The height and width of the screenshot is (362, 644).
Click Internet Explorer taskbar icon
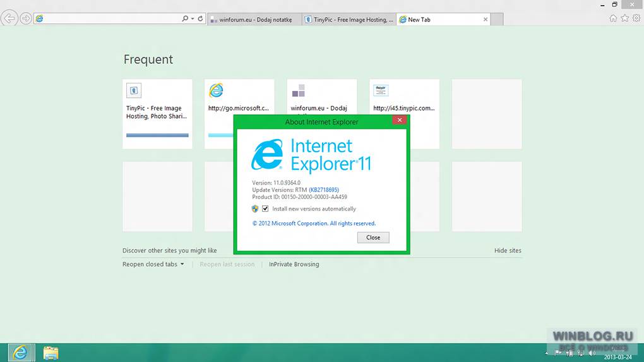point(21,353)
